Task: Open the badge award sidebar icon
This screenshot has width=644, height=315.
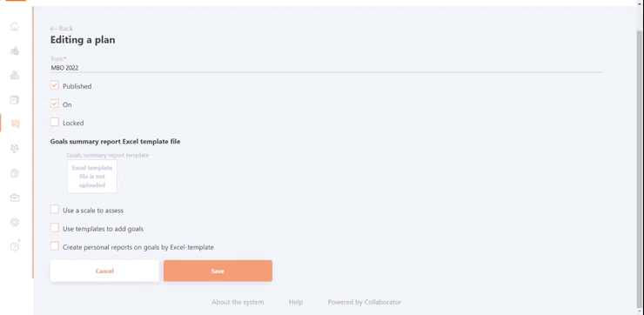Action: 15,149
